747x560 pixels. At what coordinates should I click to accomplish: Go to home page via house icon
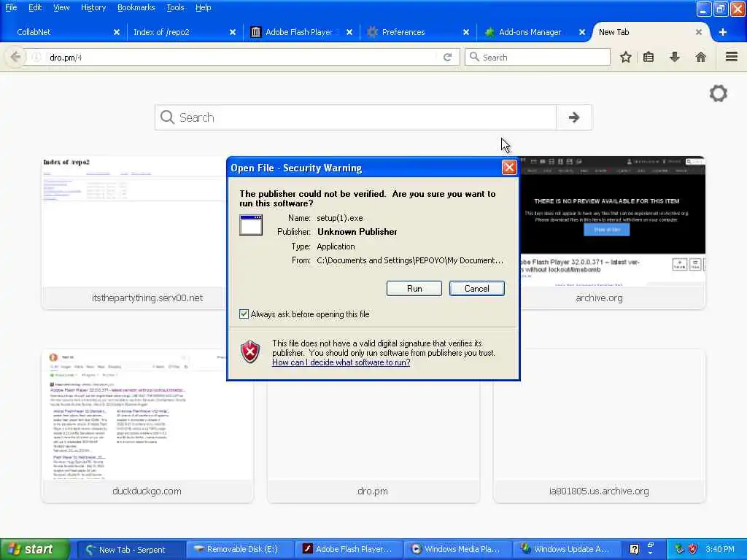click(x=700, y=57)
